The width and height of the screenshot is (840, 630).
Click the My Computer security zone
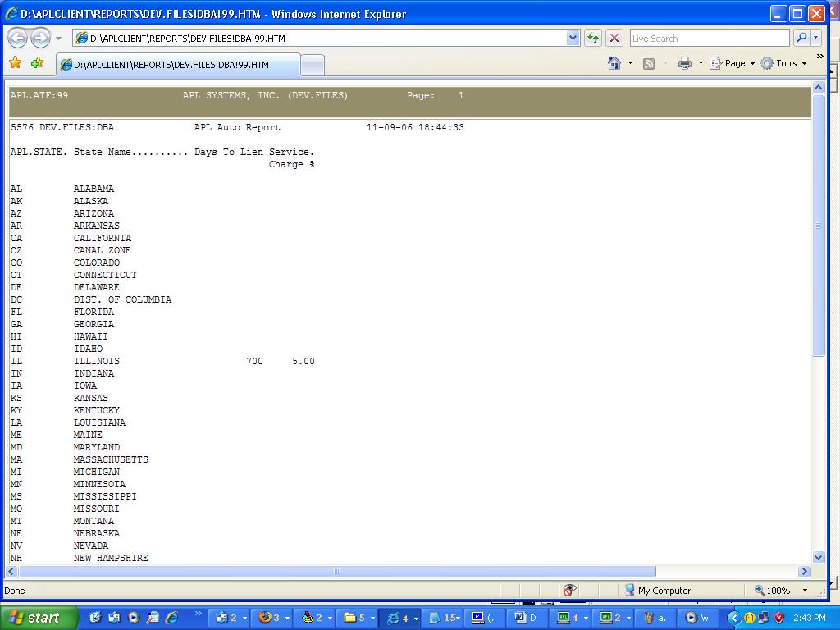(x=658, y=591)
